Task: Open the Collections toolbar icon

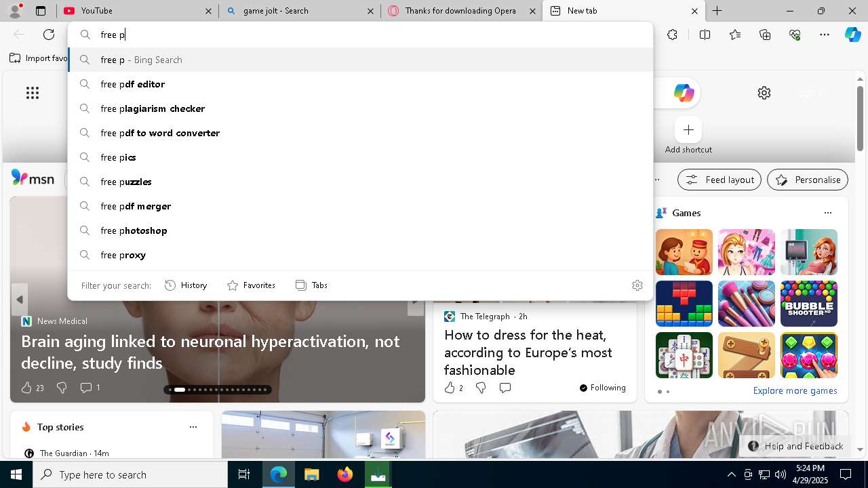Action: tap(765, 35)
